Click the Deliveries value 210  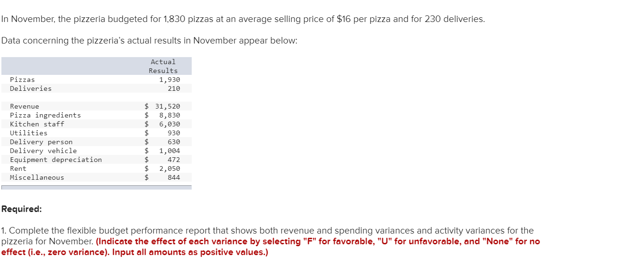174,88
